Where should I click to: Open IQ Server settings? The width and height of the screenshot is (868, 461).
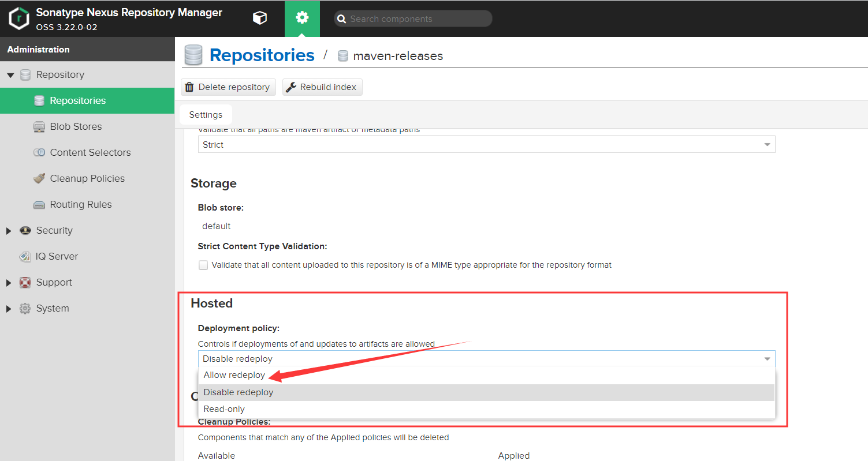tap(55, 256)
